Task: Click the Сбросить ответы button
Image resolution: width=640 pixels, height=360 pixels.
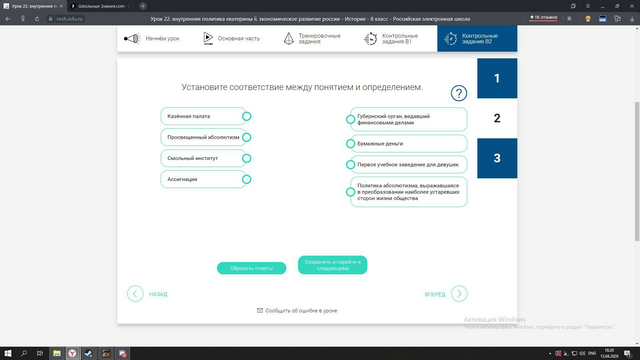Action: point(251,268)
